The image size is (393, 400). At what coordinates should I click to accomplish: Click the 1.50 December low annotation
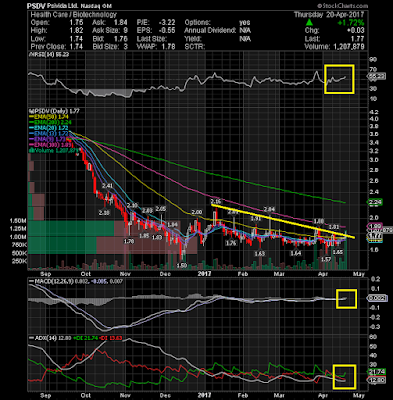click(182, 266)
